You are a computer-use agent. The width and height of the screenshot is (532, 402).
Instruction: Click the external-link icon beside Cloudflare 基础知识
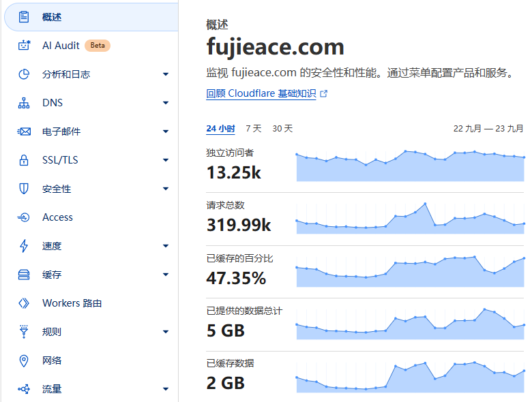point(324,93)
